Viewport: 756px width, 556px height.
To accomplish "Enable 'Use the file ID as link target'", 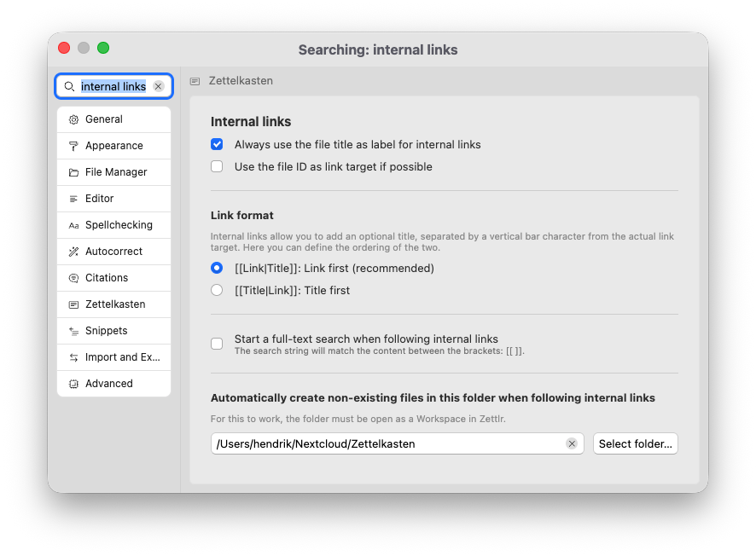I will [x=216, y=166].
